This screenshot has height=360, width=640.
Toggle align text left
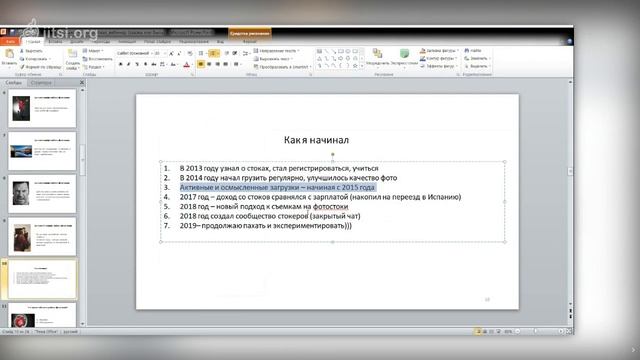pyautogui.click(x=200, y=64)
